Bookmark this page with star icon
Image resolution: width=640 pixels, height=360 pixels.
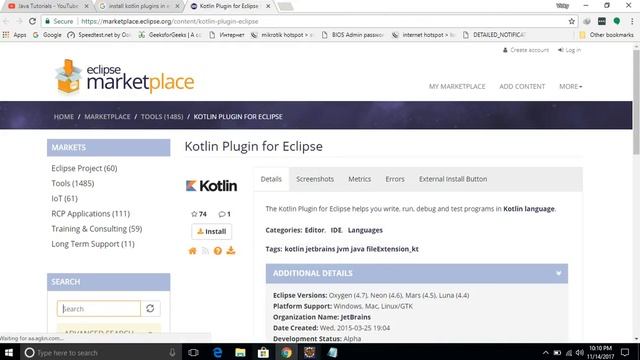click(x=571, y=21)
